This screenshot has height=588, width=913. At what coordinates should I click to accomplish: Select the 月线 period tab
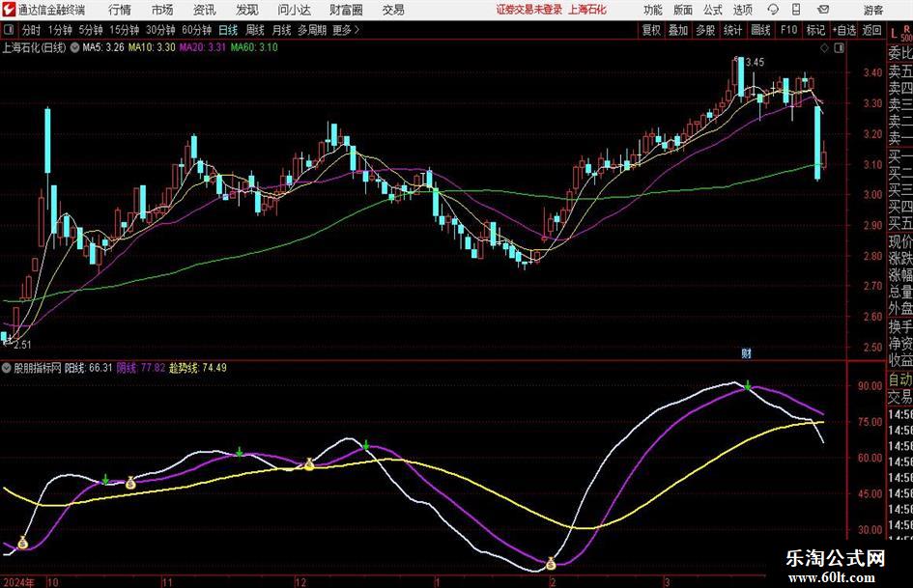coord(281,30)
